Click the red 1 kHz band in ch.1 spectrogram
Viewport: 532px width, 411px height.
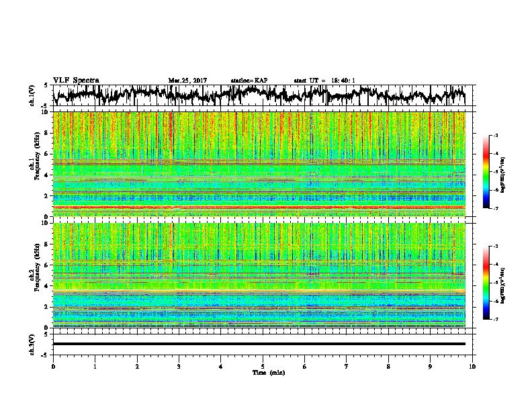pos(259,207)
